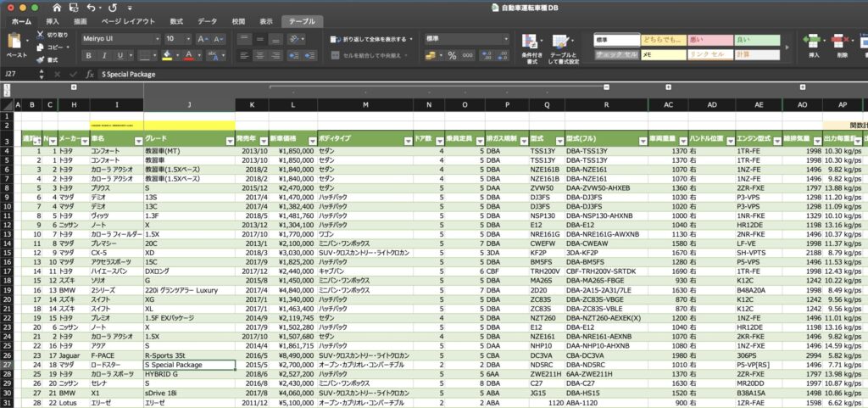The image size is (868, 408).
Task: Switch to the 描画 ribbon tab
Action: (x=81, y=21)
